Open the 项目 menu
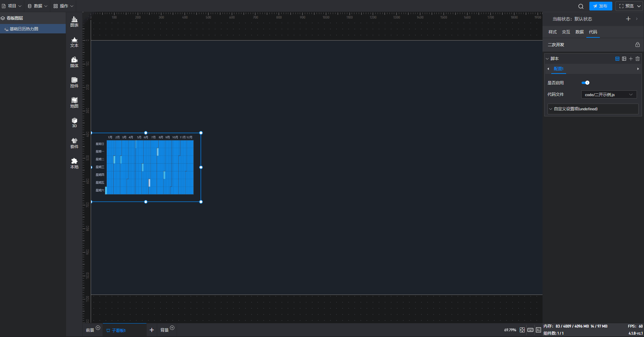644x337 pixels. (12, 6)
